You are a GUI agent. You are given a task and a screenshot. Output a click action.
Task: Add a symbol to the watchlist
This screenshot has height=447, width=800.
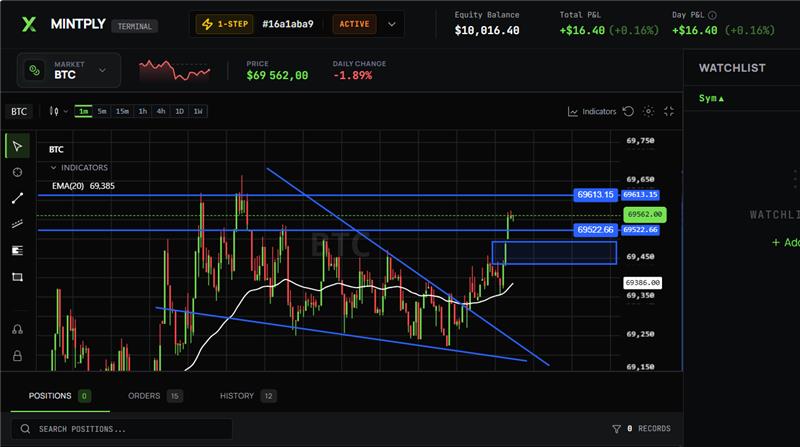point(786,242)
